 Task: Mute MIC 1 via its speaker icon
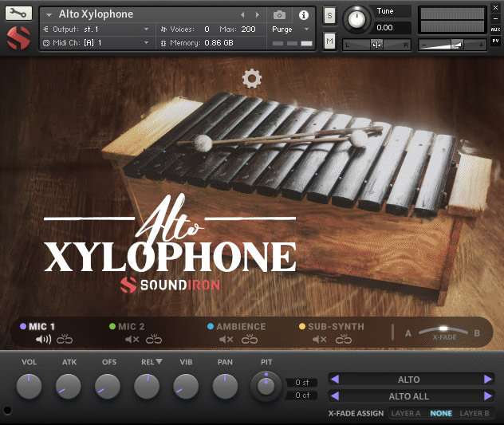click(x=43, y=339)
